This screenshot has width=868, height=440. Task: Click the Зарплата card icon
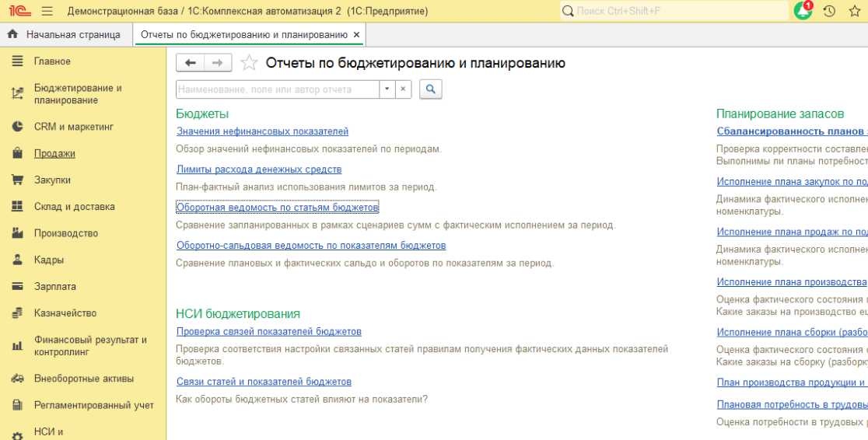[18, 286]
